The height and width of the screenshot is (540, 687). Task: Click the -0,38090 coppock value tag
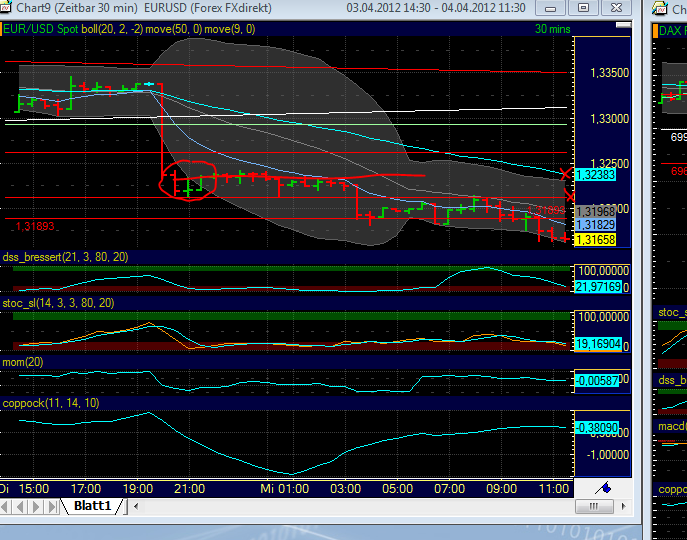[x=597, y=427]
